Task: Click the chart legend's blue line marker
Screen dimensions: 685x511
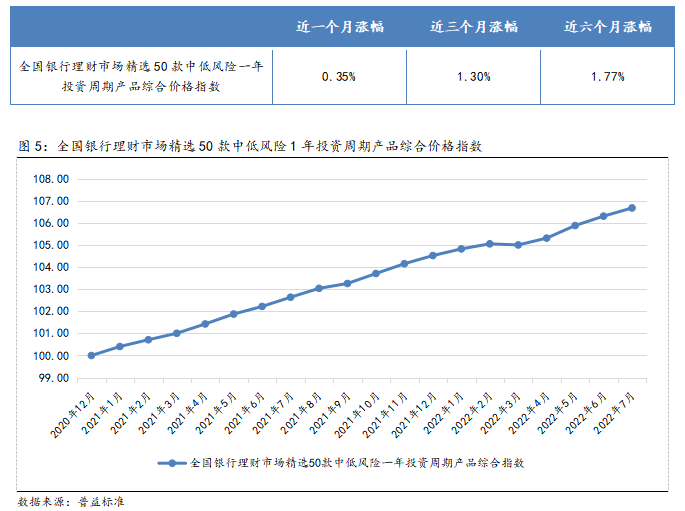Action: point(171,463)
